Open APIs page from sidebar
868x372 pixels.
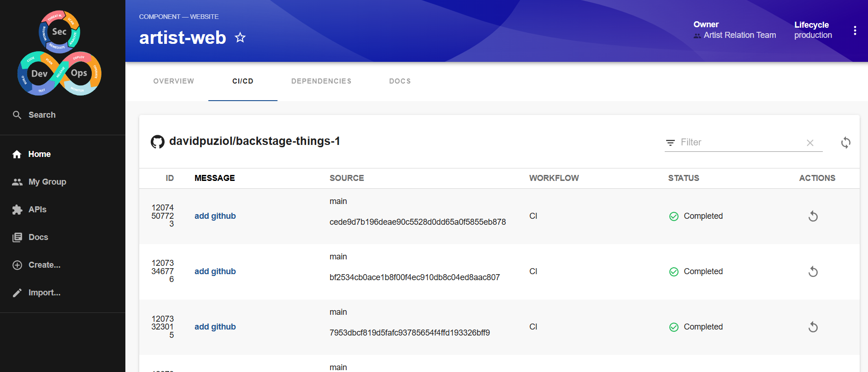click(x=37, y=210)
